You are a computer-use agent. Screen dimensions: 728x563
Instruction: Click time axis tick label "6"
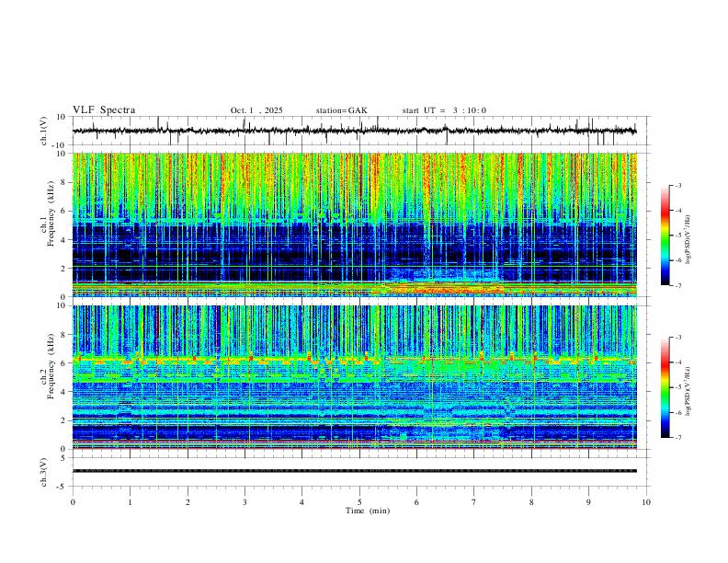click(x=416, y=502)
